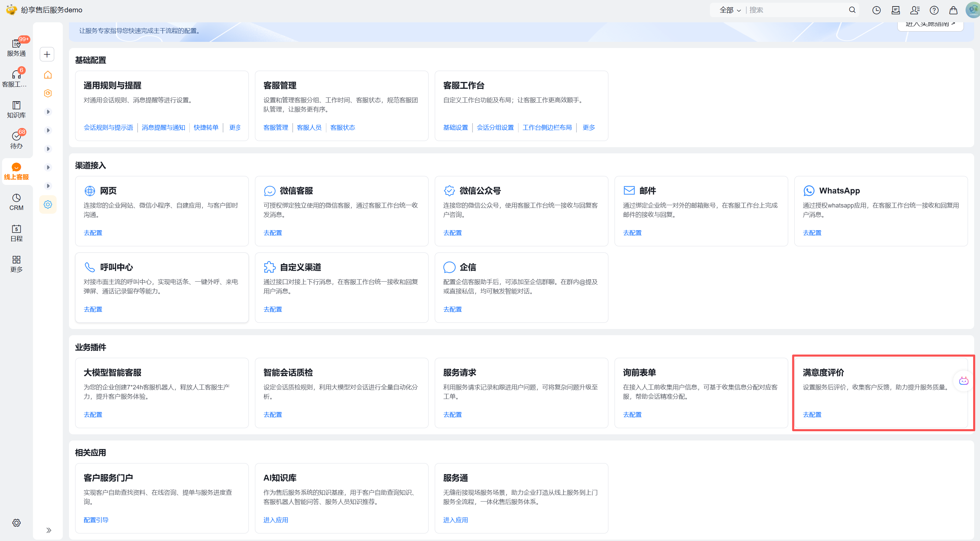Click 进入应用 under AI知识库
Image resolution: width=980 pixels, height=541 pixels.
[x=276, y=520]
